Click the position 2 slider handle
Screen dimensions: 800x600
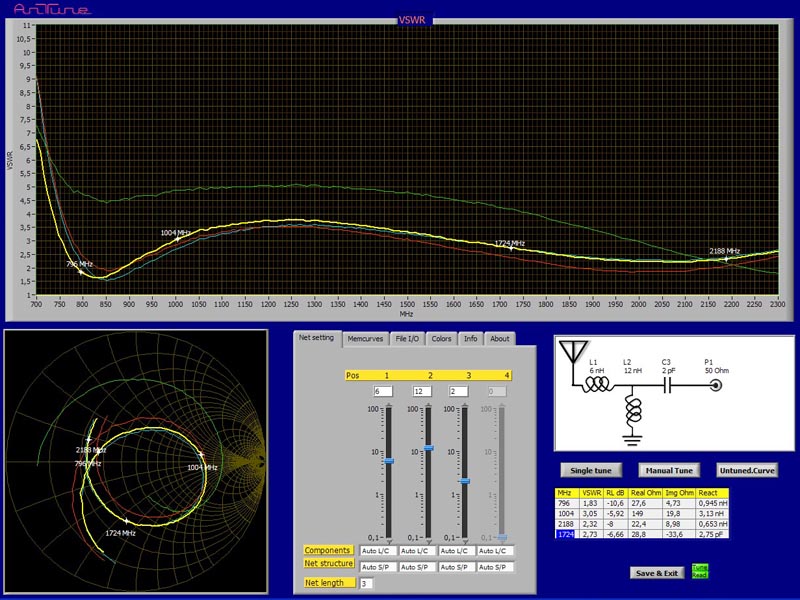429,448
